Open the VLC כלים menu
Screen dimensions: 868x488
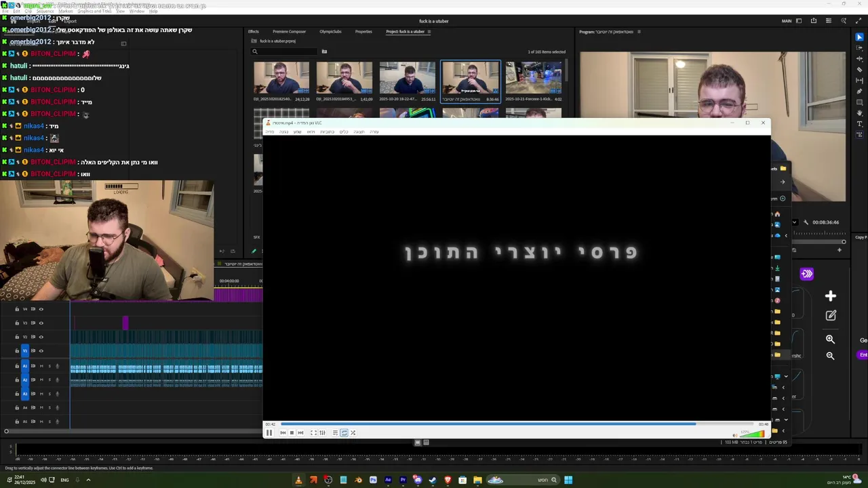coord(344,131)
